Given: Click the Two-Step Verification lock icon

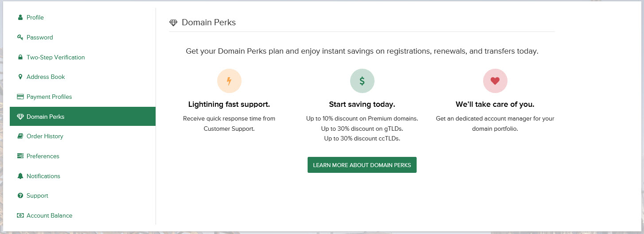Looking at the screenshot, I should coord(20,57).
